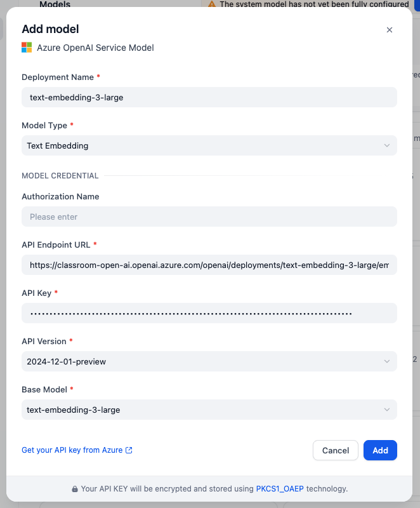The height and width of the screenshot is (508, 420).
Task: Click the Deployment Name input field
Action: point(209,97)
